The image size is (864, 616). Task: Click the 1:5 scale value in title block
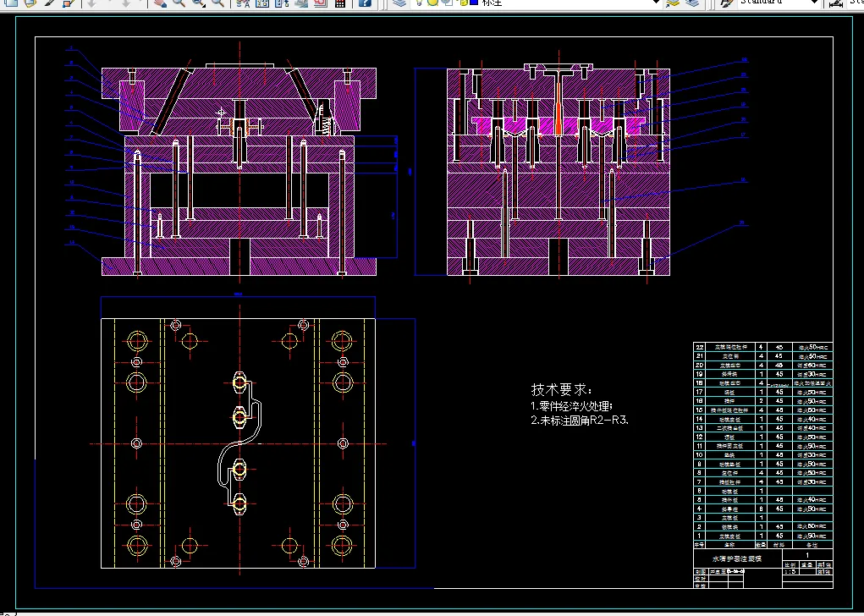click(x=790, y=571)
